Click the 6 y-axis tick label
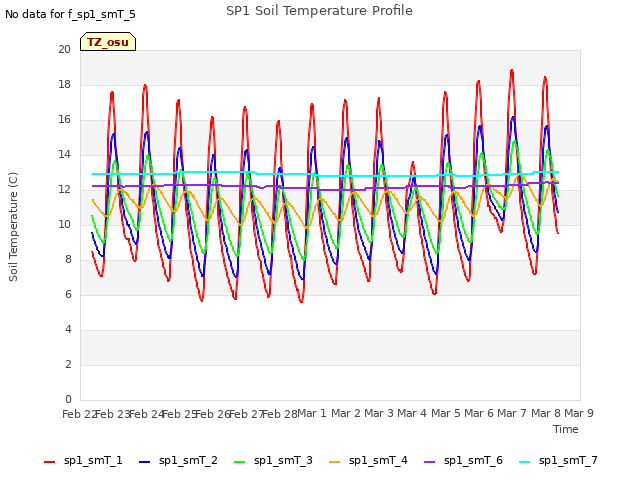The width and height of the screenshot is (640, 480). click(x=68, y=295)
